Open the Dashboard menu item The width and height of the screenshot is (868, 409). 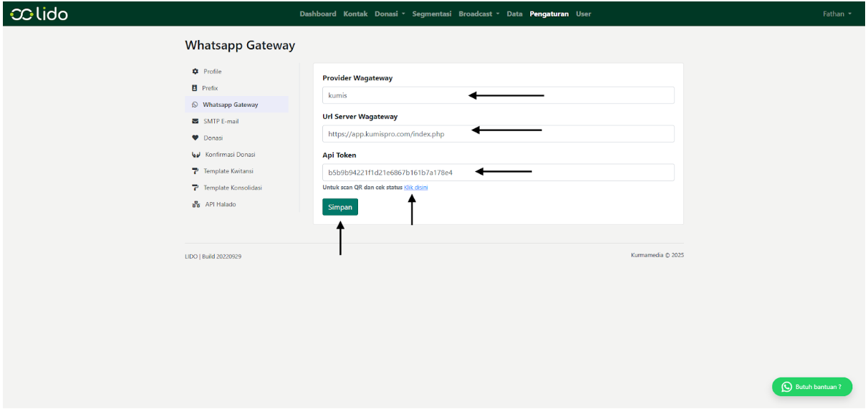(317, 14)
